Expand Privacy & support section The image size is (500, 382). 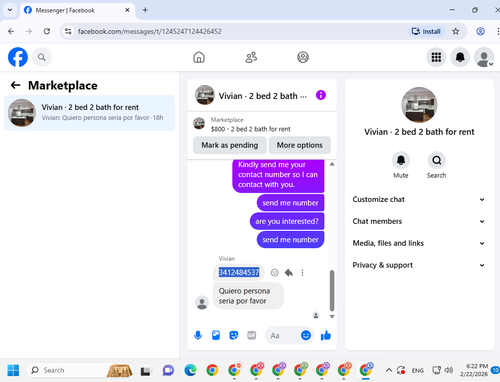pos(419,265)
